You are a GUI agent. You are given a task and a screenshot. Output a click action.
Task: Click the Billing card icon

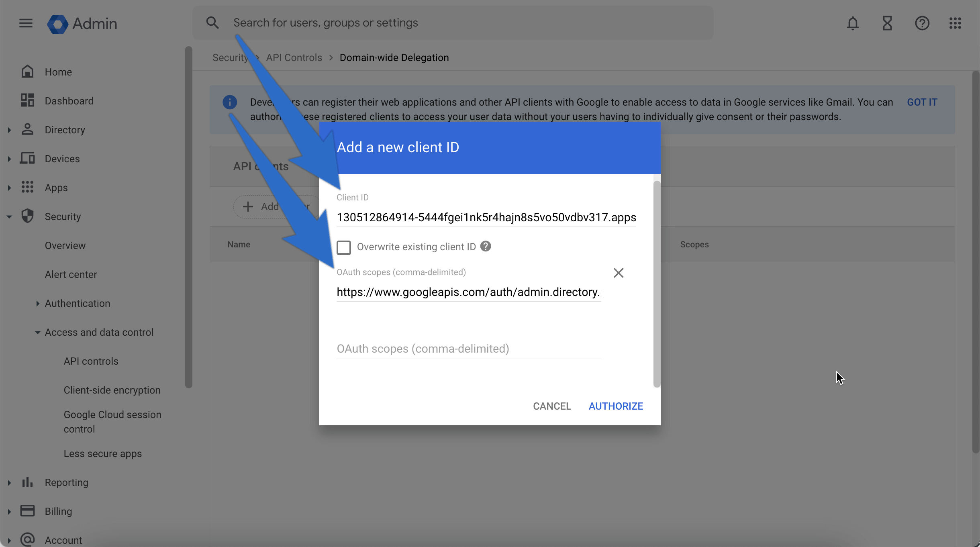[x=27, y=511]
